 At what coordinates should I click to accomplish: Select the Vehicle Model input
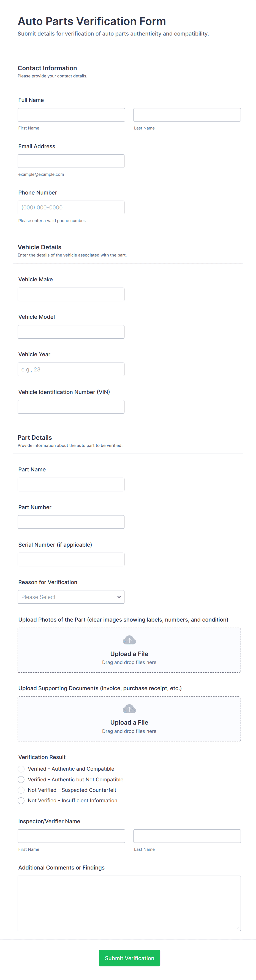tap(71, 332)
